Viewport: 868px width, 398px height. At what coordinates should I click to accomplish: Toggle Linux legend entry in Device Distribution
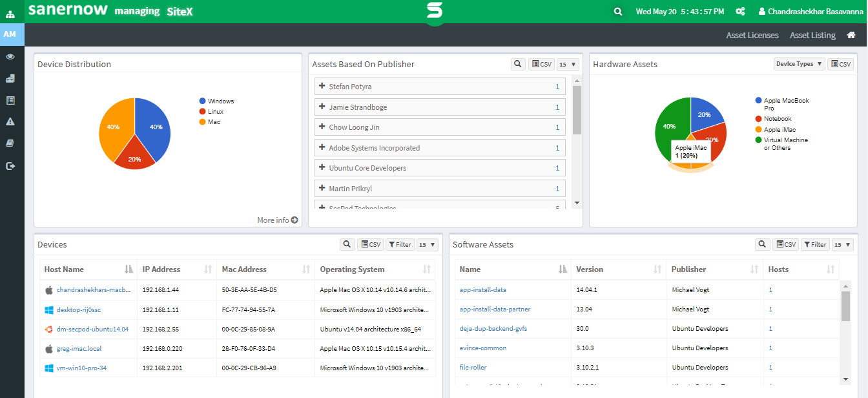(215, 112)
